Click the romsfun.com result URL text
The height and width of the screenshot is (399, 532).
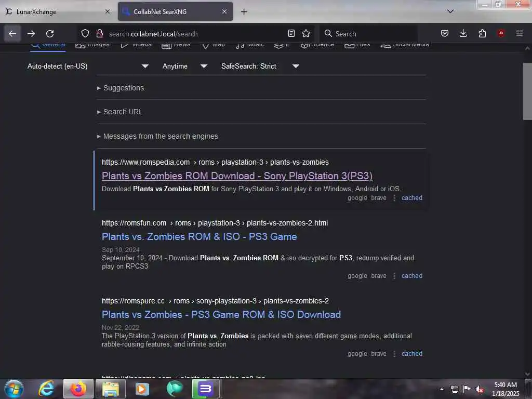coord(215,223)
